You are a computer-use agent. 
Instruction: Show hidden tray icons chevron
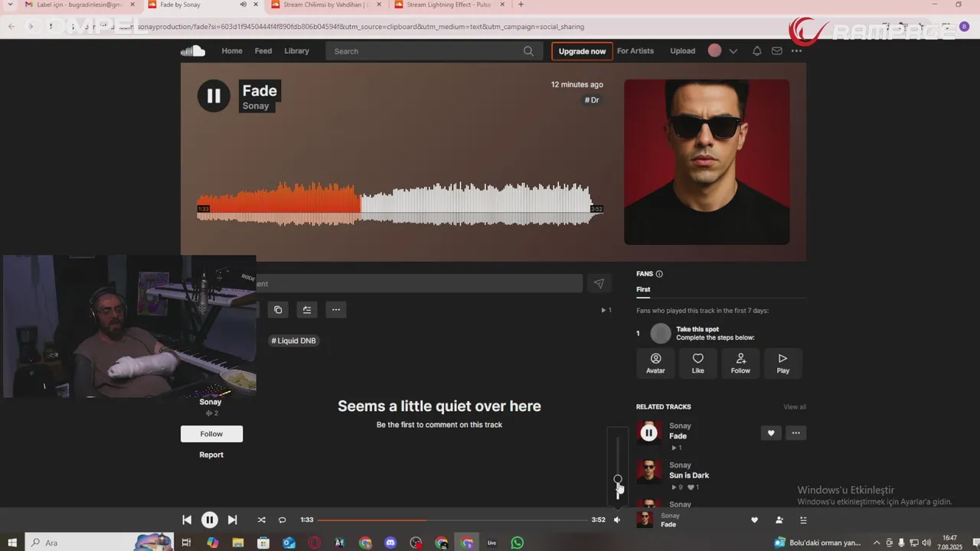(x=877, y=543)
